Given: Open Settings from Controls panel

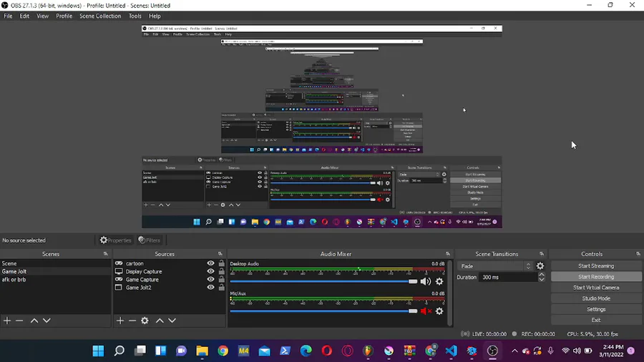Looking at the screenshot, I should (596, 309).
